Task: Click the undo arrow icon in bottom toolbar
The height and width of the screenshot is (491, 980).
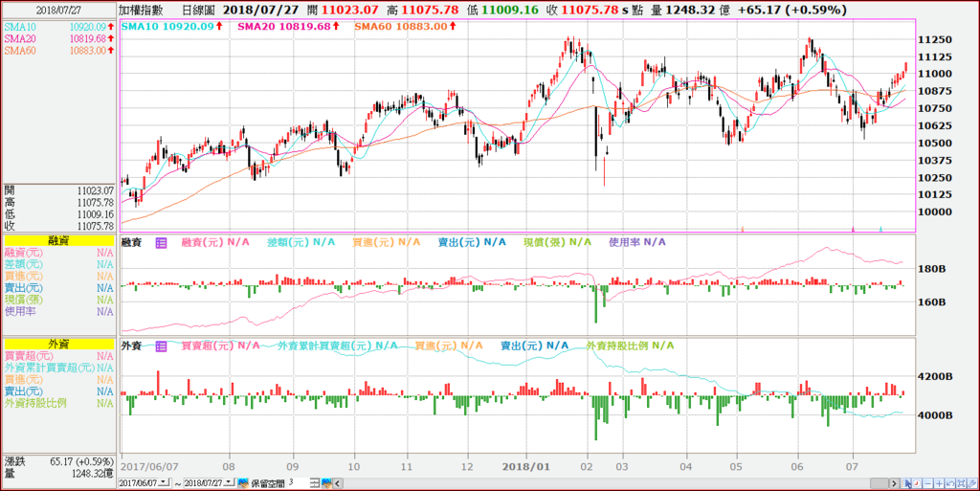Action: coord(950,483)
